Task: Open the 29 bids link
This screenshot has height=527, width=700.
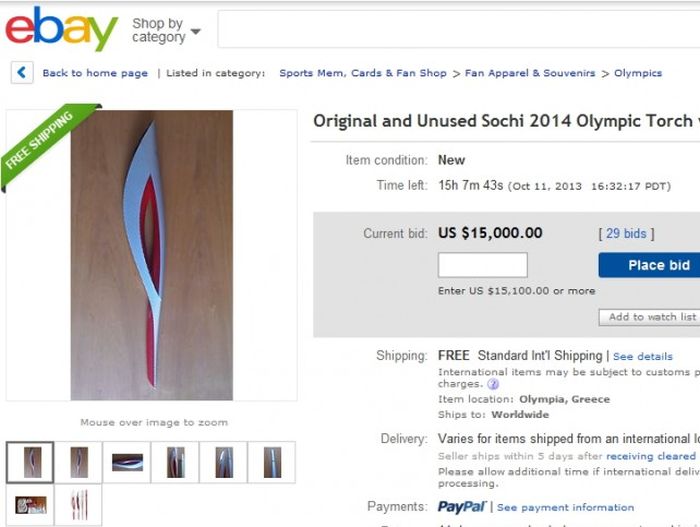Action: (626, 234)
